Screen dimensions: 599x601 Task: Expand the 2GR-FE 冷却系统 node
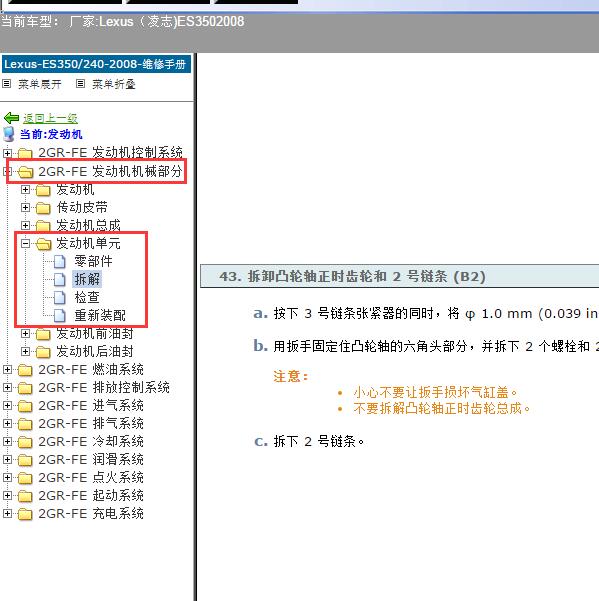(7, 442)
